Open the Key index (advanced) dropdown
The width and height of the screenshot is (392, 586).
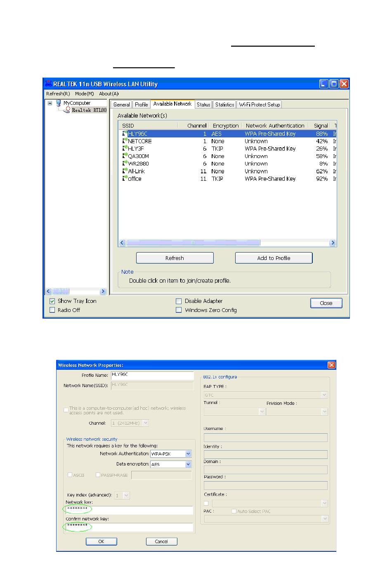pyautogui.click(x=126, y=495)
